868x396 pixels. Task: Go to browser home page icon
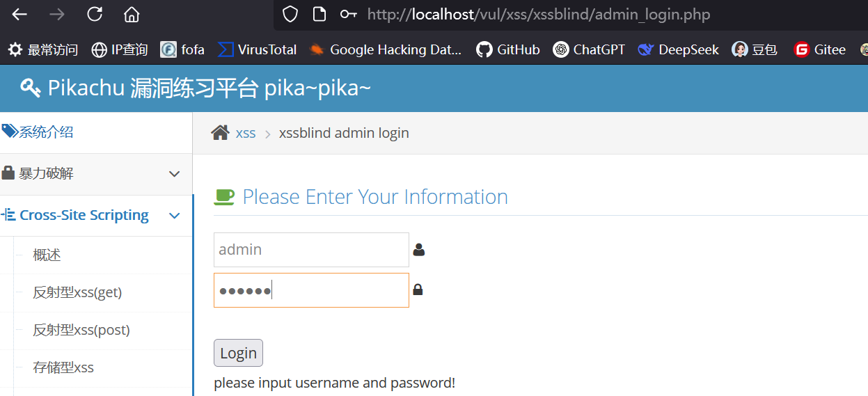(132, 15)
